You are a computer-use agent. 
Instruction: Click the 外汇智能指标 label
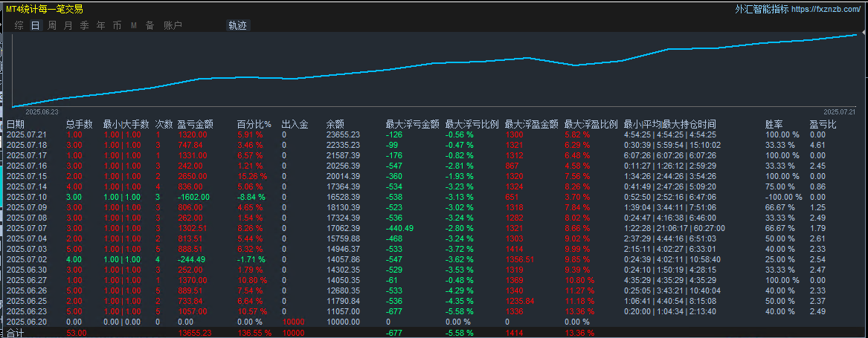click(762, 10)
